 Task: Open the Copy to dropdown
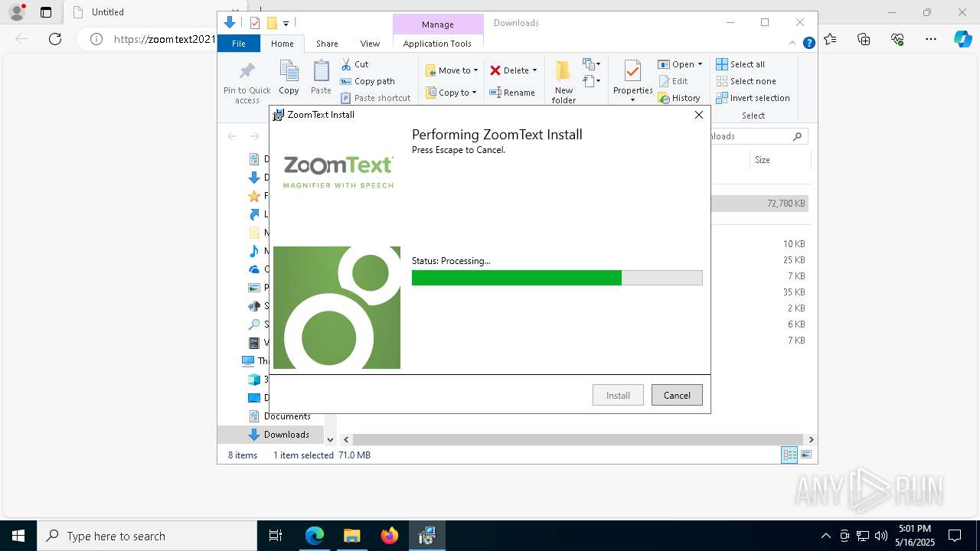[451, 93]
